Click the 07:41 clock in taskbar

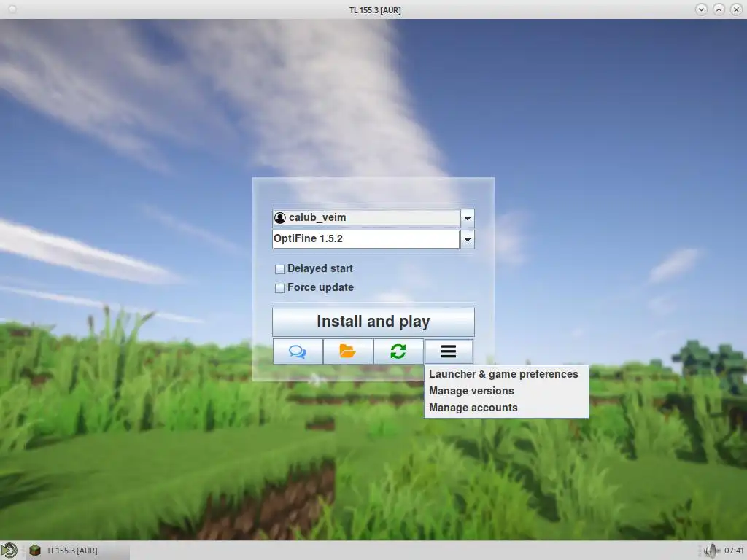coord(734,551)
